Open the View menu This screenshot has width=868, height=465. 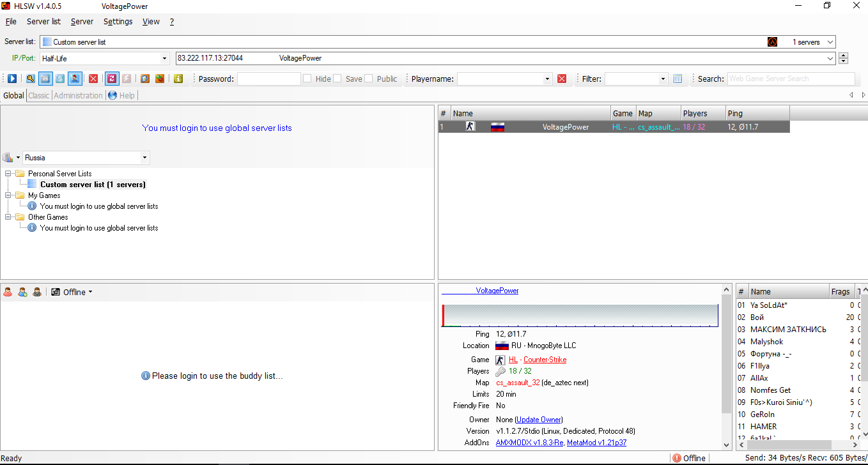tap(151, 21)
